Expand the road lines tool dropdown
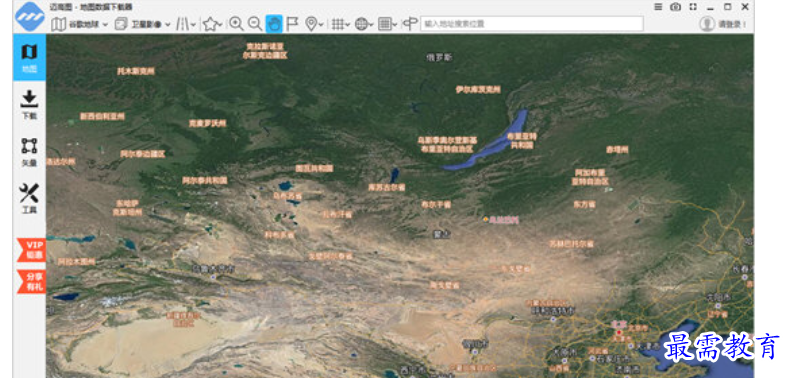788x378 pixels. [186, 24]
